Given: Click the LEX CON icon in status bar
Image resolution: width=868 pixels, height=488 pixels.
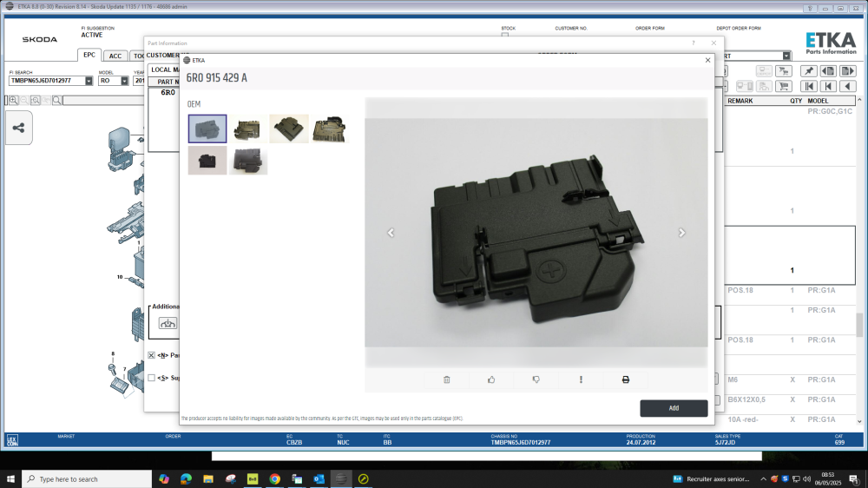Looking at the screenshot, I should 12,440.
